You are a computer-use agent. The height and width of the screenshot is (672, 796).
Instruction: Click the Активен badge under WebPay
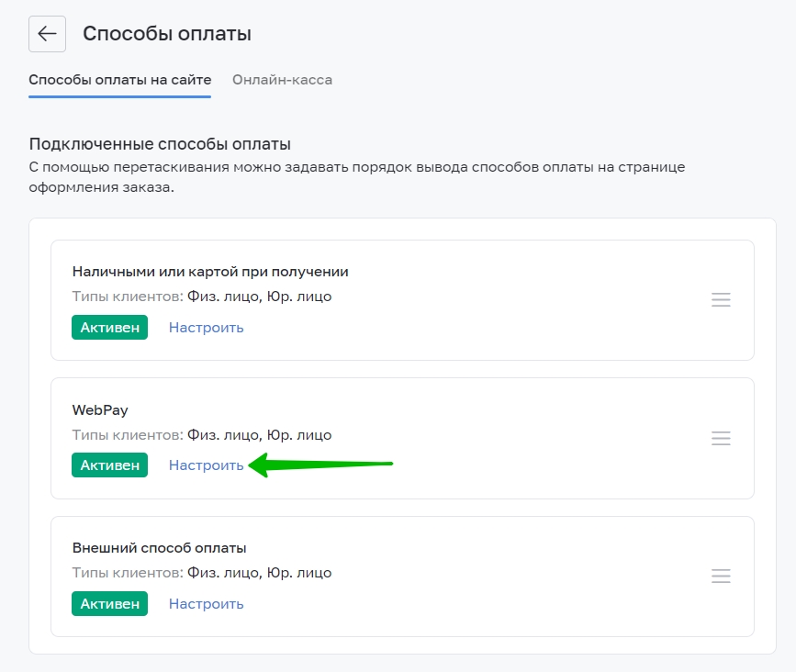coord(109,465)
